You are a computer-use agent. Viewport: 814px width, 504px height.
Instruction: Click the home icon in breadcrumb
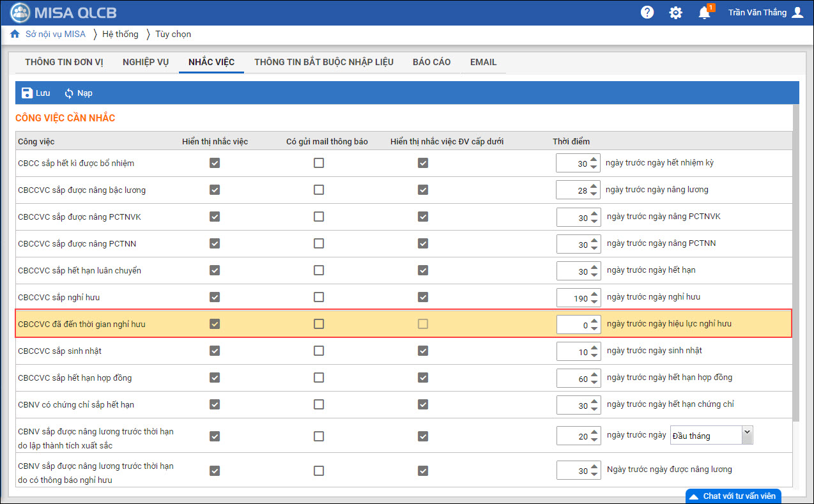[x=15, y=34]
